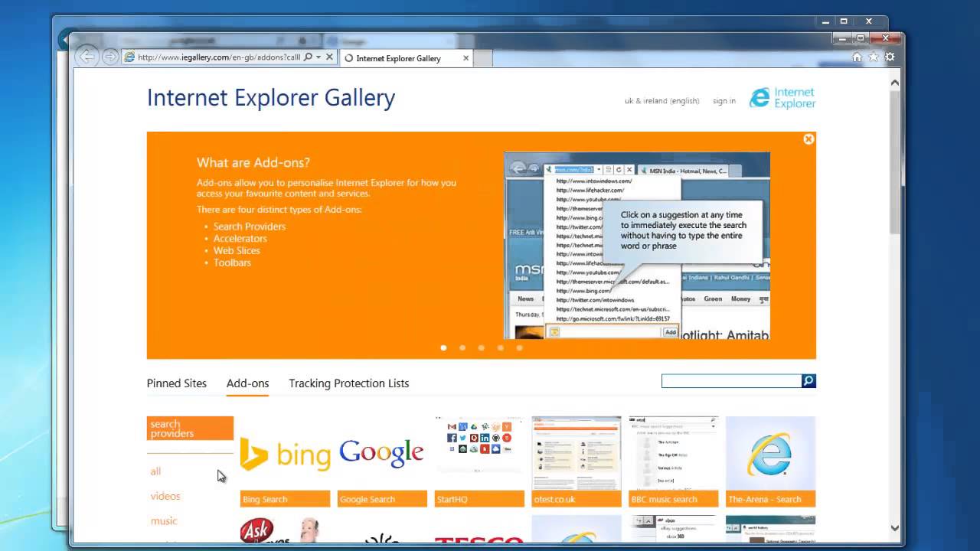Click the gallery search text box
This screenshot has width=980, height=551.
click(x=731, y=381)
